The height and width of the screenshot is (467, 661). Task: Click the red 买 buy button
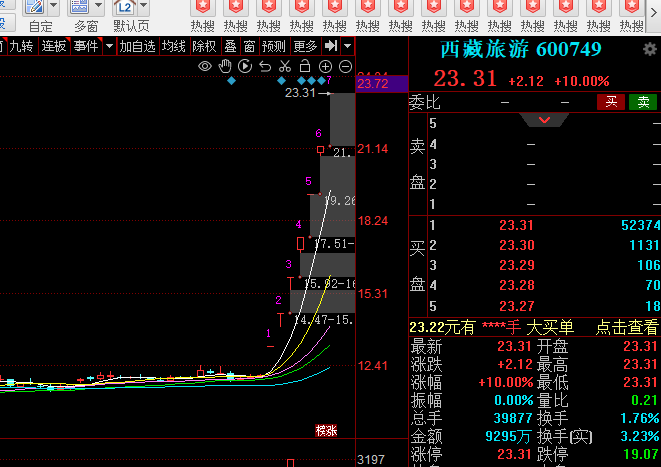(x=611, y=102)
